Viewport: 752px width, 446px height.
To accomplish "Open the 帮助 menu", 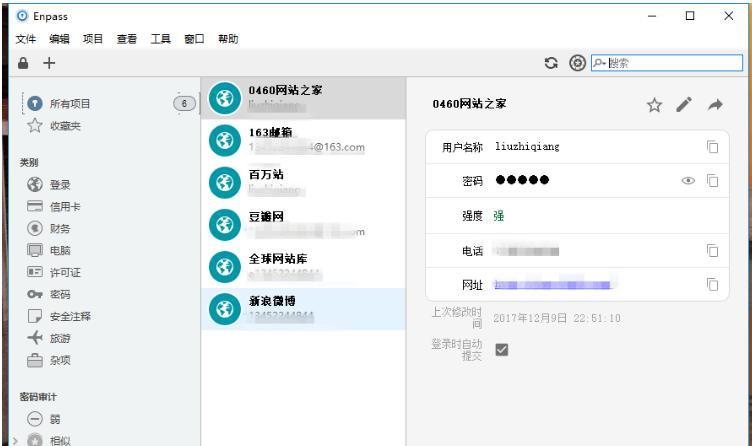I will coord(228,39).
